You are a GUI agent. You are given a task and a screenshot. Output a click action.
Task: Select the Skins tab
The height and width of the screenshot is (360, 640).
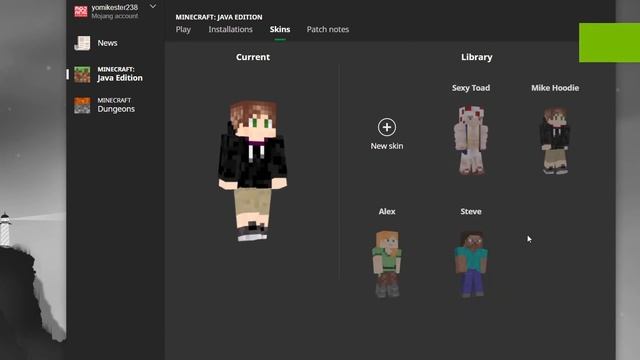(x=280, y=29)
